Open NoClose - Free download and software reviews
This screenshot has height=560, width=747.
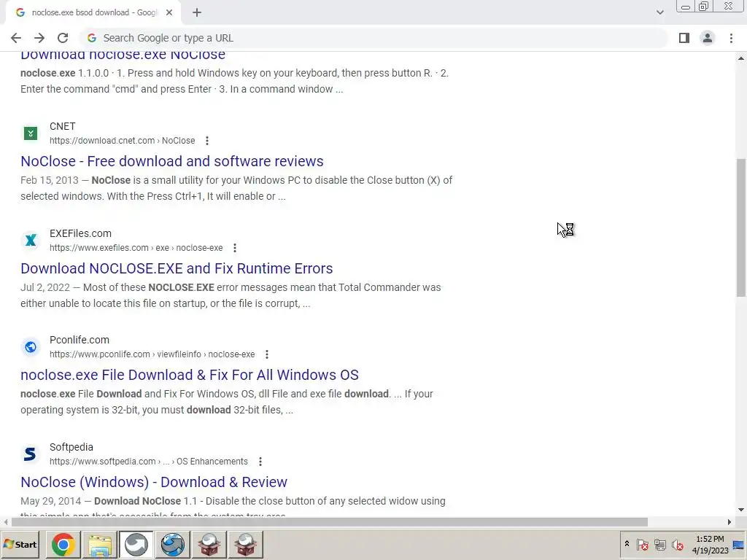pos(172,161)
